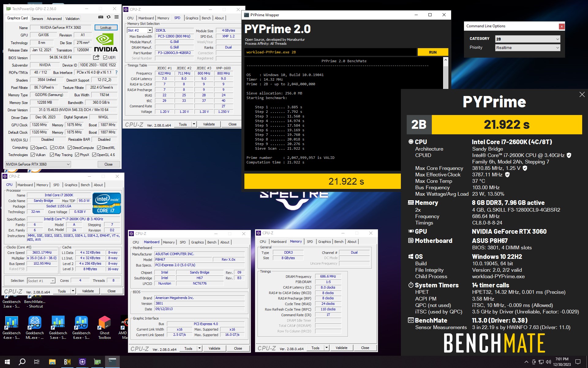Toggle the UEFI checkbox in GPU-Z
Screen dimensions: 588x368
(x=105, y=58)
